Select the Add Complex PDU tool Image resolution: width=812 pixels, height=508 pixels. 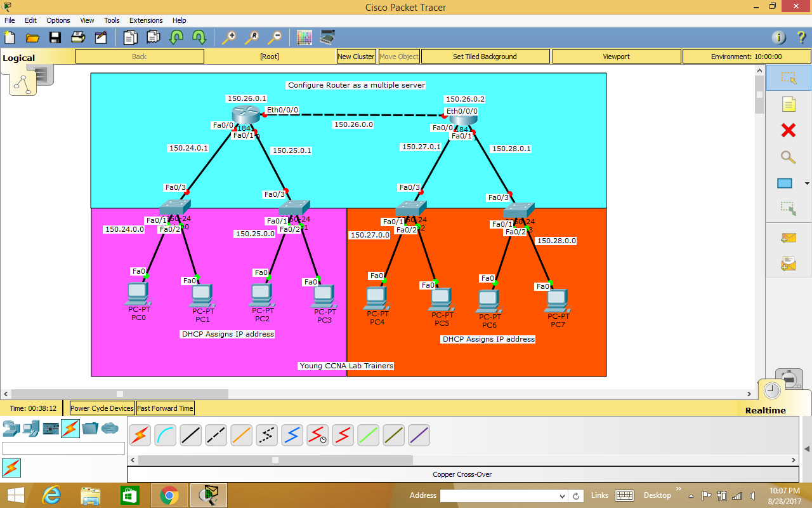(788, 264)
